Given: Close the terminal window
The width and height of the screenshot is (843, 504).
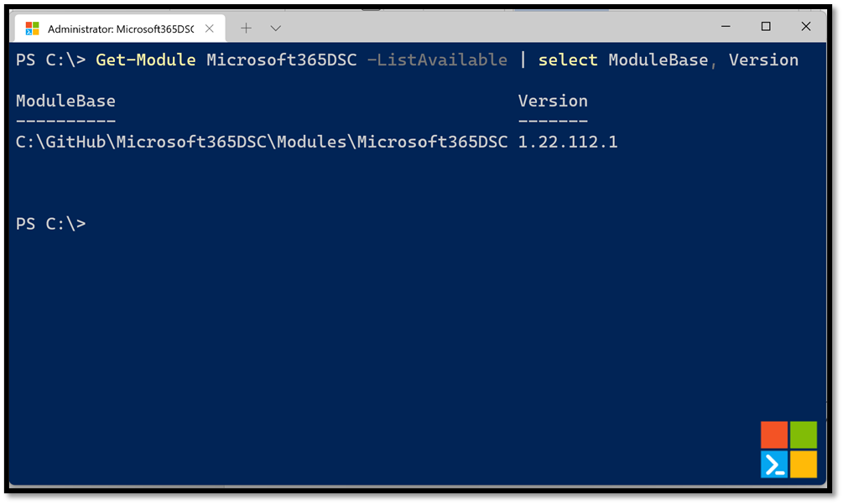Looking at the screenshot, I should (806, 26).
